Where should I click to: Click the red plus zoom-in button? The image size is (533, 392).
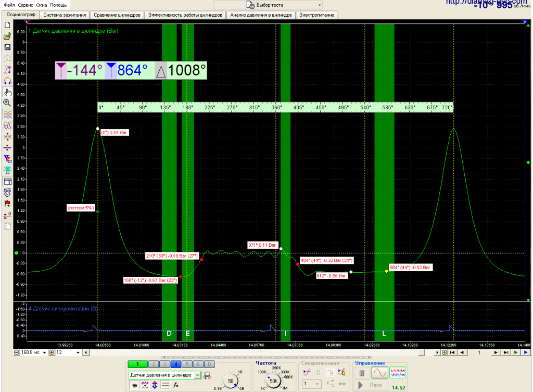point(52,352)
